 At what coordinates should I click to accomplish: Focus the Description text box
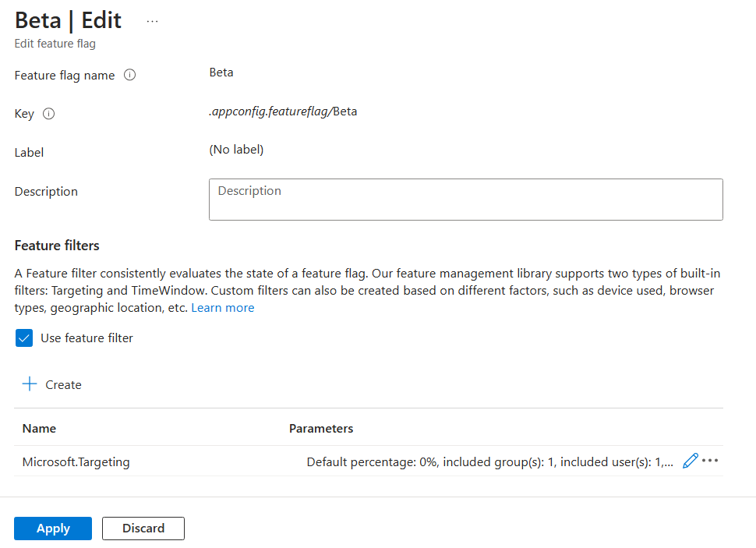[x=465, y=200]
